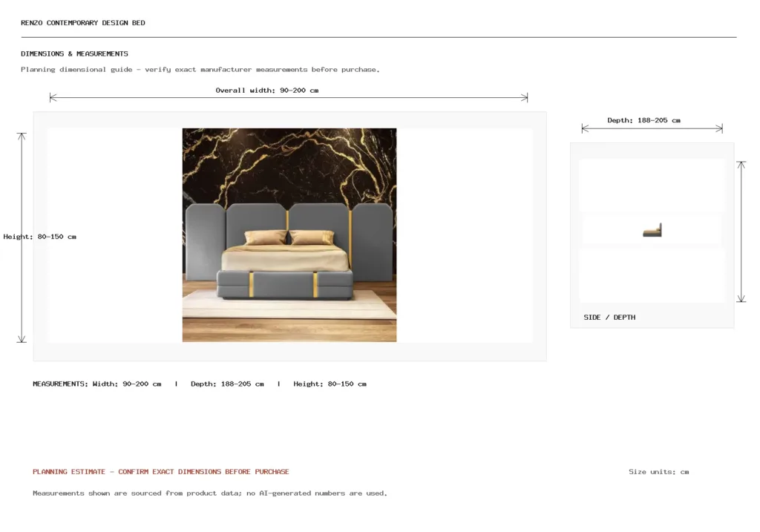The image size is (760, 532).
Task: Click the 'Height: 80-150 cm' label beside front view
Action: [40, 237]
